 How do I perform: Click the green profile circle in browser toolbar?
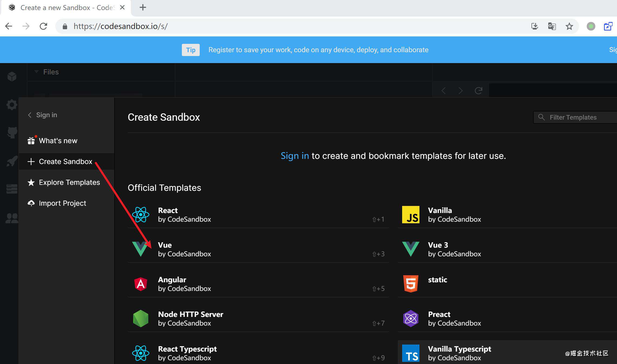click(x=591, y=26)
